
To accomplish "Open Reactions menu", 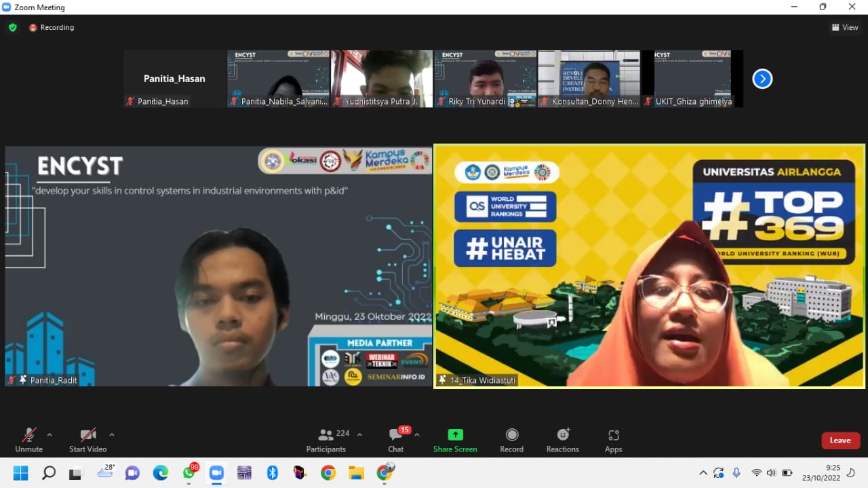I will [x=563, y=440].
